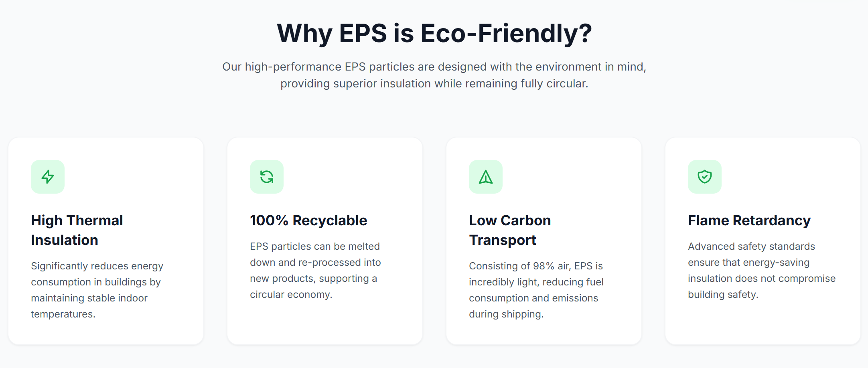
Task: Click the circular arrows recycling icon
Action: [x=267, y=177]
